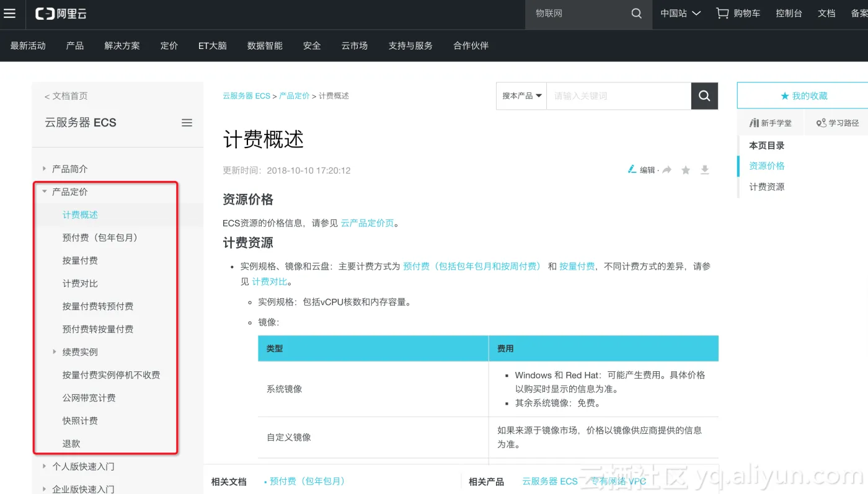Viewport: 868px width, 494px height.
Task: Toggle the ECS sidebar list icon
Action: point(187,123)
